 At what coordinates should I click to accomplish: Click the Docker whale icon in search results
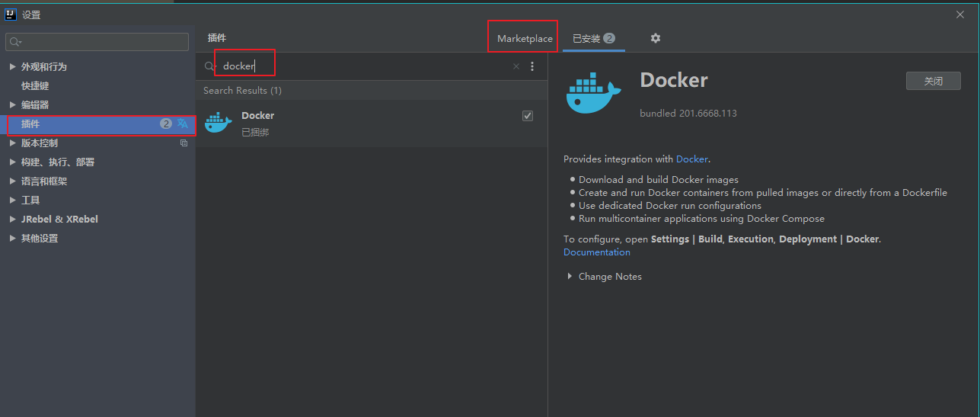(x=219, y=123)
